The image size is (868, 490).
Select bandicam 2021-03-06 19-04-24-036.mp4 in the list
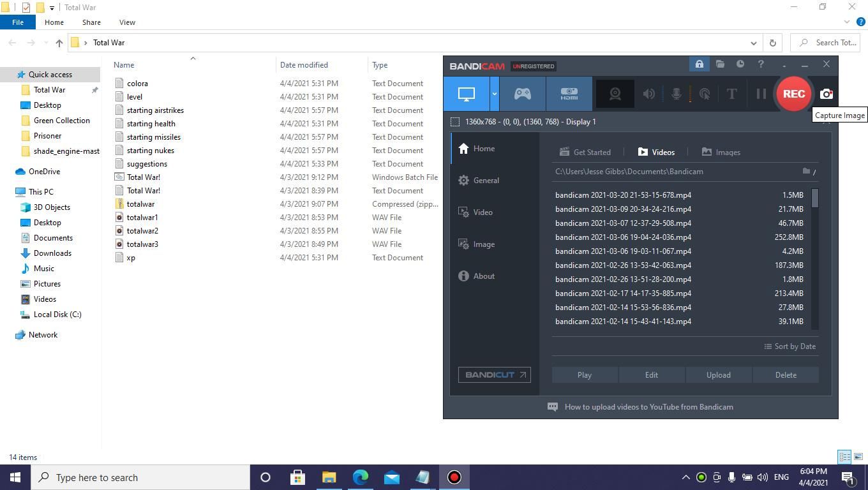click(x=622, y=237)
